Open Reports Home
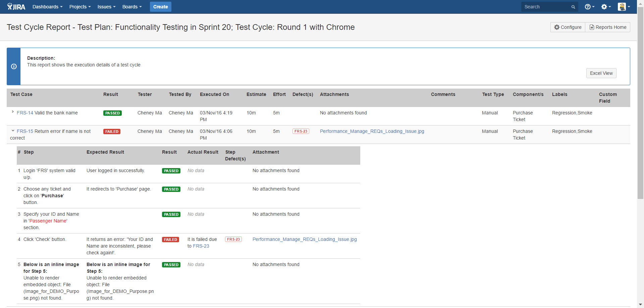644x308 pixels. [608, 27]
